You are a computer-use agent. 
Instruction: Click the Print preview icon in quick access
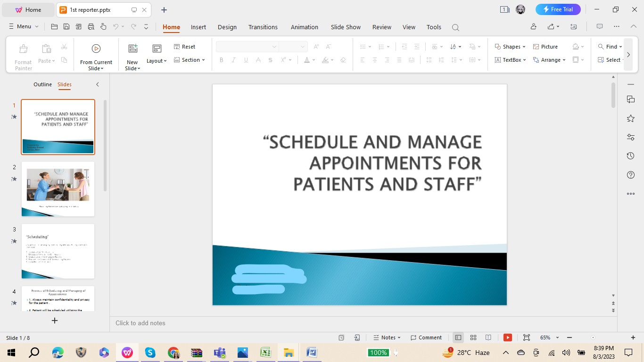(91, 27)
